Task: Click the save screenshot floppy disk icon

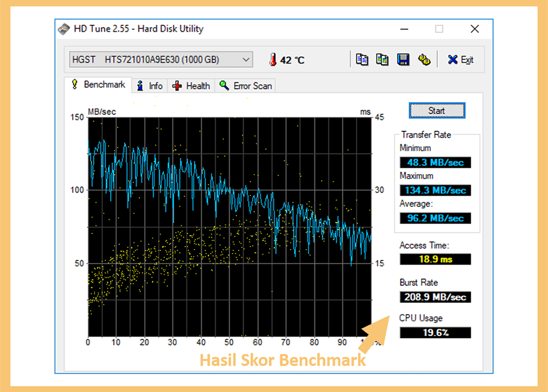Action: pyautogui.click(x=403, y=60)
